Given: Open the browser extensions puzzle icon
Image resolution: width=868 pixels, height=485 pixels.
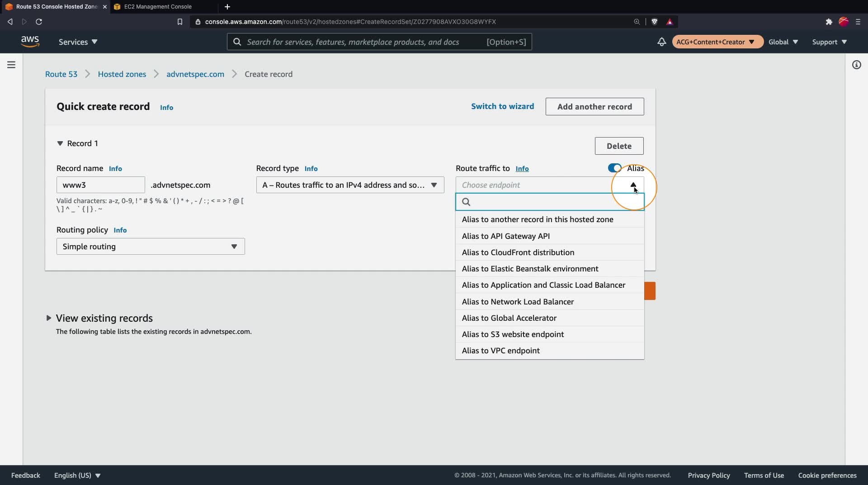Looking at the screenshot, I should pyautogui.click(x=829, y=22).
